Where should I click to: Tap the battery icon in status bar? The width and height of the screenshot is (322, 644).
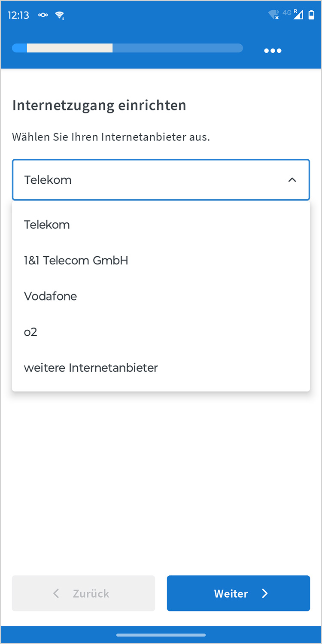[x=311, y=15]
